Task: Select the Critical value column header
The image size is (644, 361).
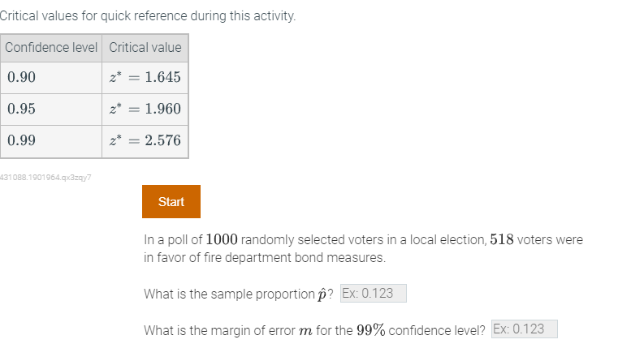Action: [145, 48]
